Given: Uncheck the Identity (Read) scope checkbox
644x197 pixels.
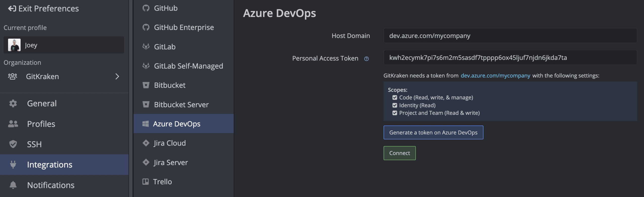Looking at the screenshot, I should [x=395, y=105].
